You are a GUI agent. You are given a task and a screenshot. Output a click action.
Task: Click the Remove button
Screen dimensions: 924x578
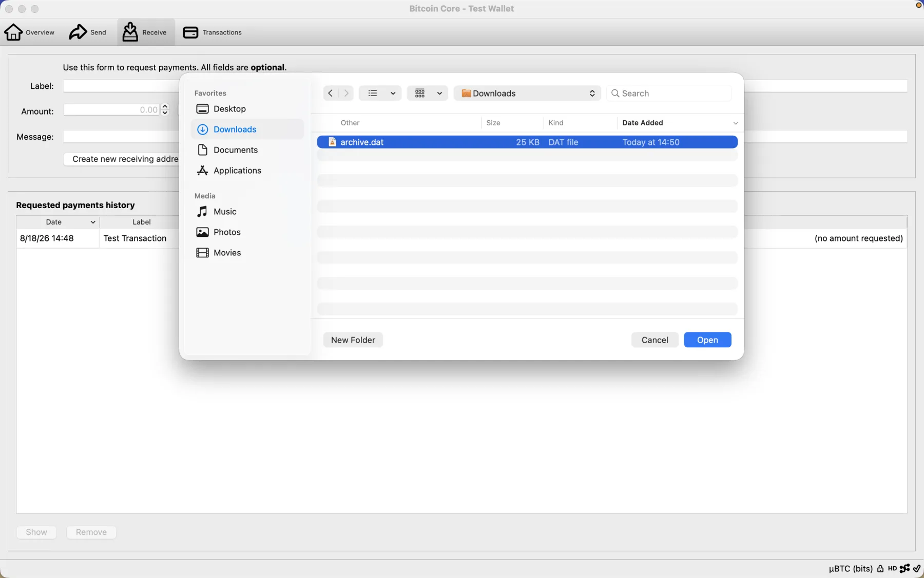click(x=91, y=532)
